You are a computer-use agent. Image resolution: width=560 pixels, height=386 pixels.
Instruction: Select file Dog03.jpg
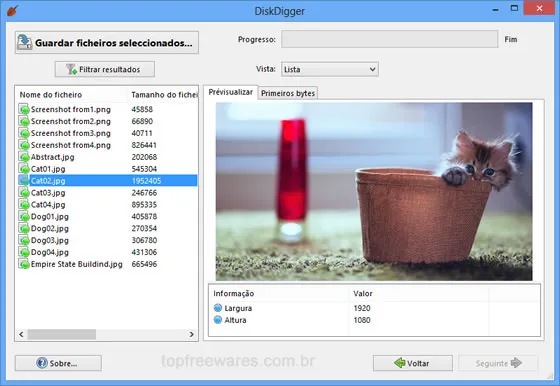pos(50,240)
